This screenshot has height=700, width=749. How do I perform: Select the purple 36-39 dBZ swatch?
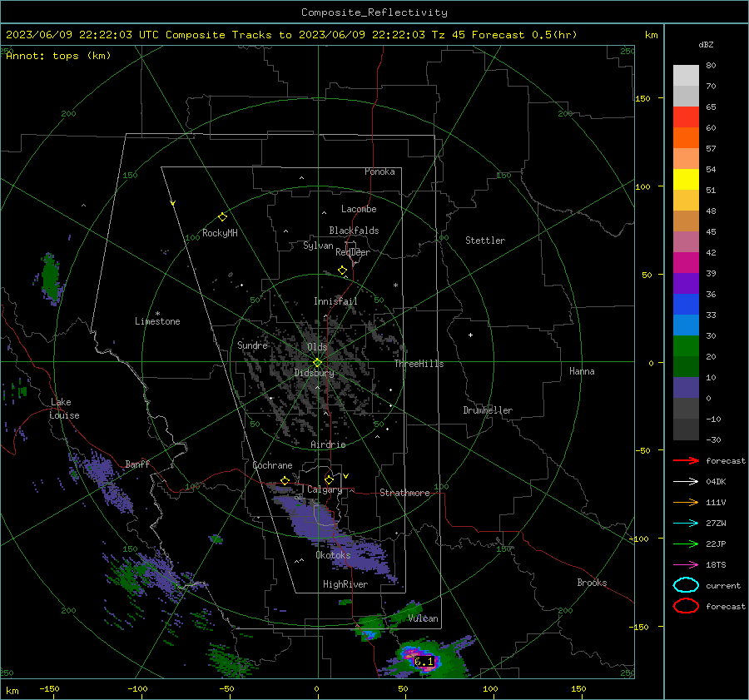pos(686,284)
